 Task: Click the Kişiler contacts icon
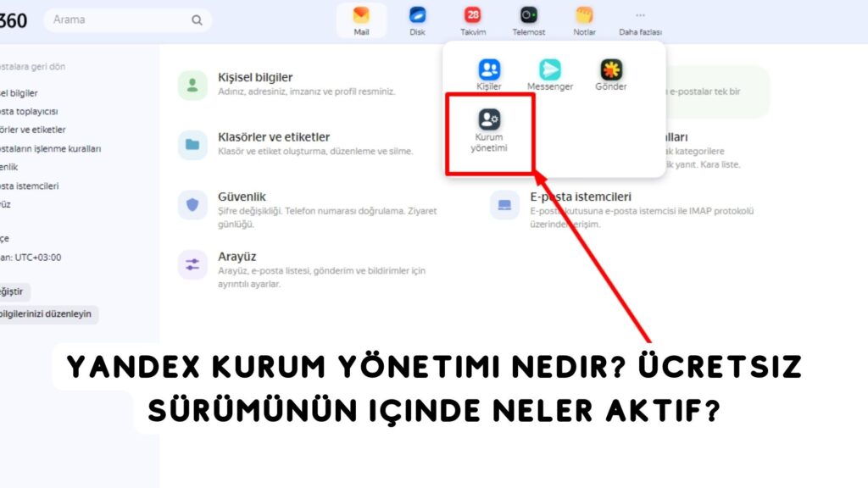point(489,72)
